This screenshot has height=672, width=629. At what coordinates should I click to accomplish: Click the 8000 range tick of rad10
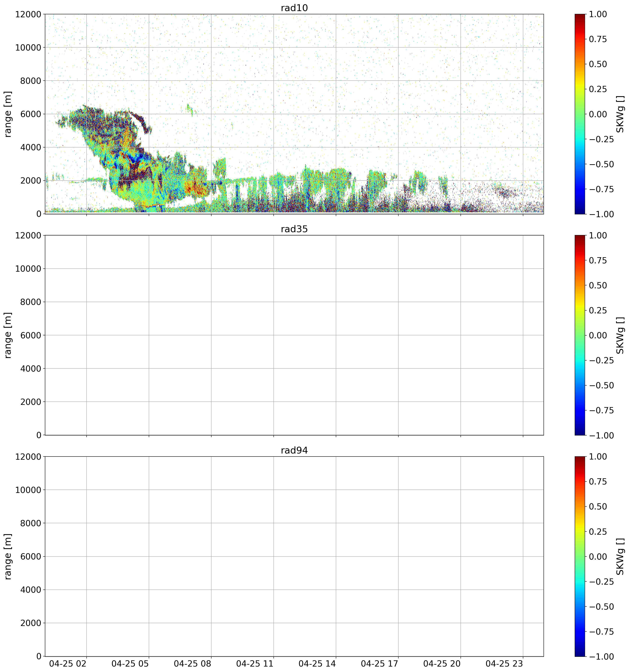31,81
